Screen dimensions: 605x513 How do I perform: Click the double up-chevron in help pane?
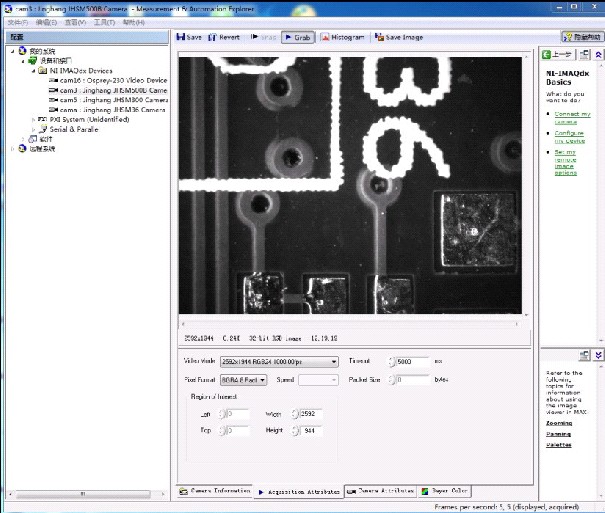pos(598,55)
